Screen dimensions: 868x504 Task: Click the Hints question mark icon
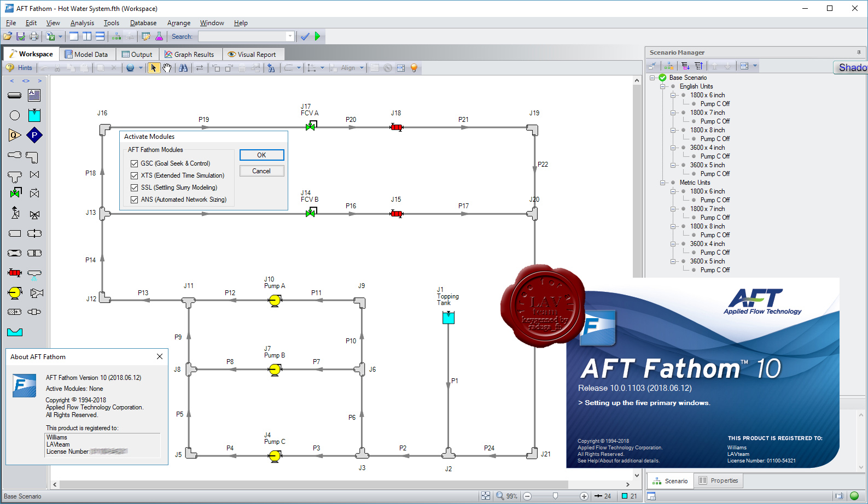[x=10, y=68]
